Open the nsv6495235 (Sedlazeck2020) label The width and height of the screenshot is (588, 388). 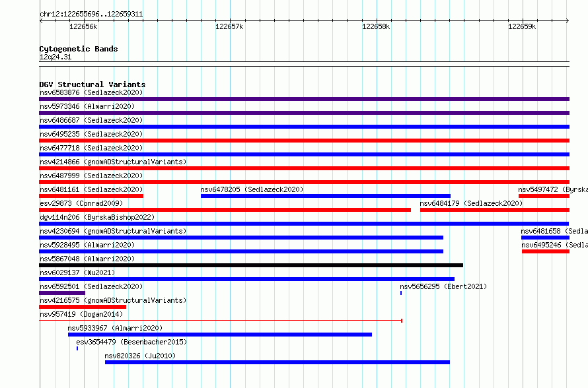click(x=91, y=134)
